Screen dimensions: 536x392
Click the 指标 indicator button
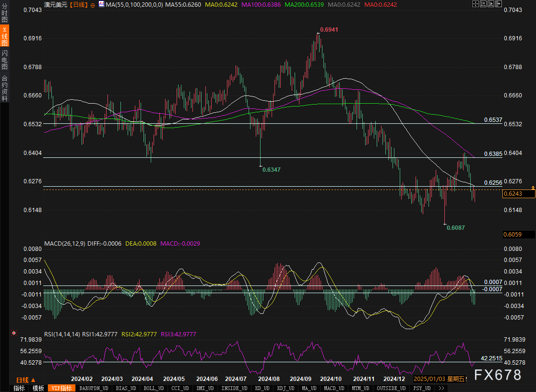click(x=19, y=388)
